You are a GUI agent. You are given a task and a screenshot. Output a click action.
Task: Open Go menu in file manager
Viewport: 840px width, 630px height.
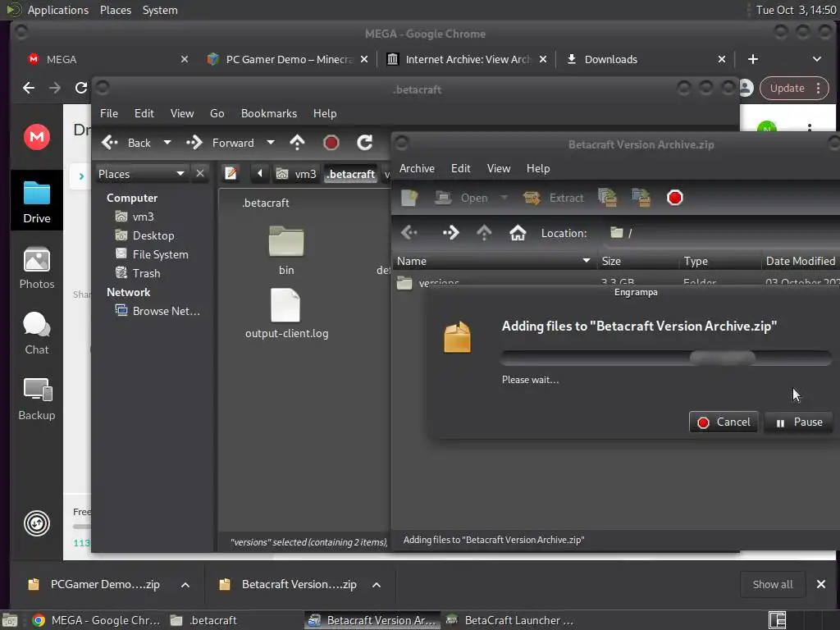click(x=217, y=113)
